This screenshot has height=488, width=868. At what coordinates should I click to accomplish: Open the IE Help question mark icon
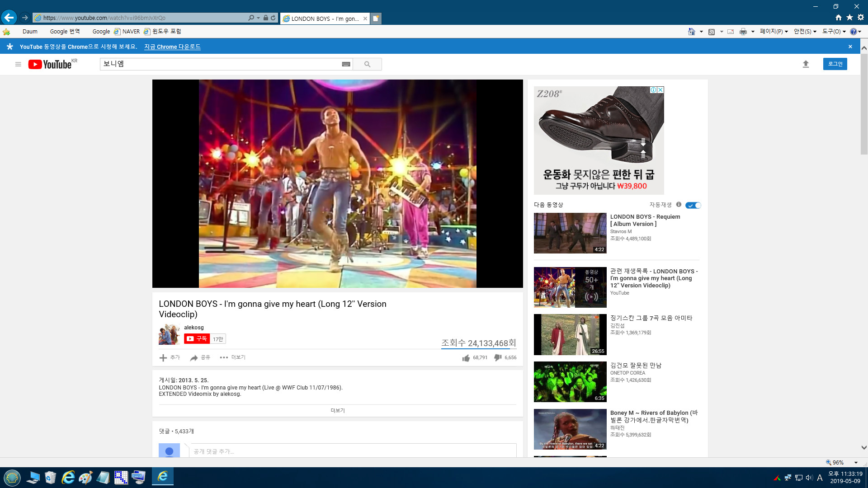click(853, 32)
